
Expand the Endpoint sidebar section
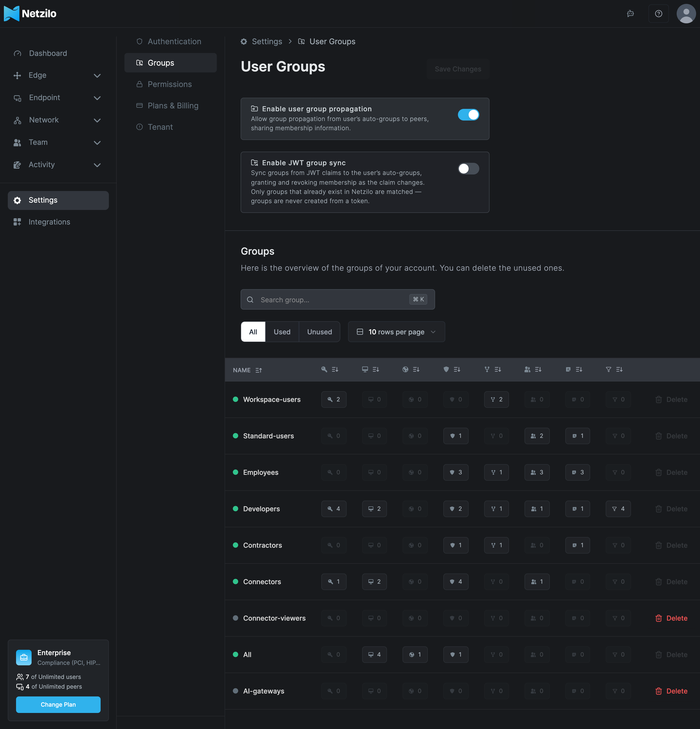click(x=58, y=98)
